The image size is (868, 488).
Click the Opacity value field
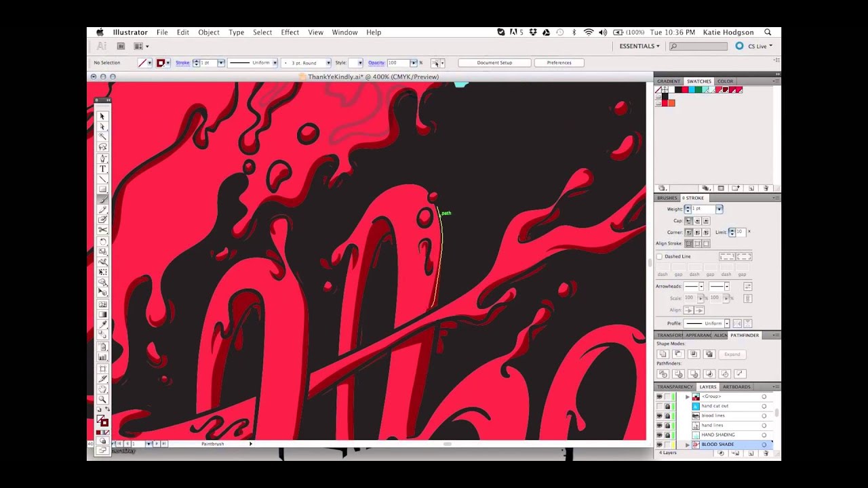(398, 62)
